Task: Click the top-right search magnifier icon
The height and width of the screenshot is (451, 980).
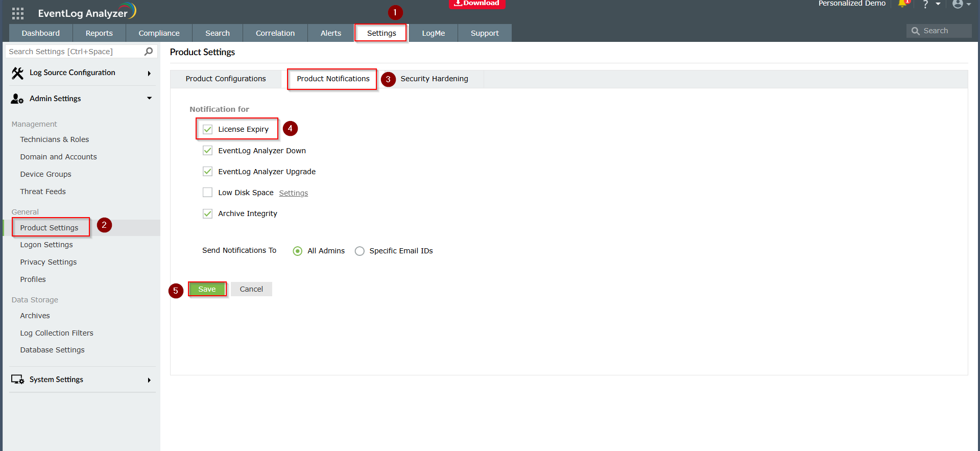Action: (x=916, y=31)
